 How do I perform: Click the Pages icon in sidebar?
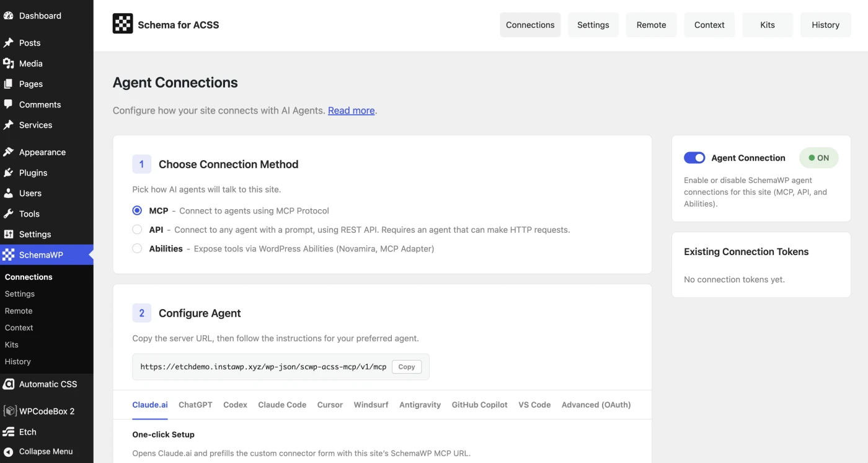tap(9, 84)
